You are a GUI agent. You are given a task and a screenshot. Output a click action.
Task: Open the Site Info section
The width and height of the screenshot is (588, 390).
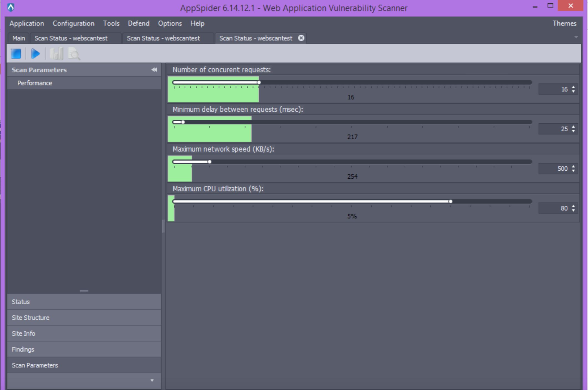click(x=84, y=333)
